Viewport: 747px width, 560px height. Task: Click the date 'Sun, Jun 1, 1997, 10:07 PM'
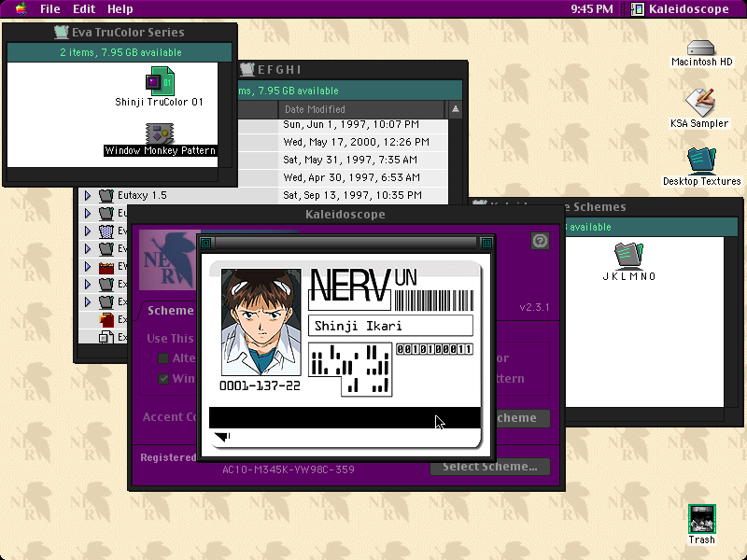tap(351, 124)
